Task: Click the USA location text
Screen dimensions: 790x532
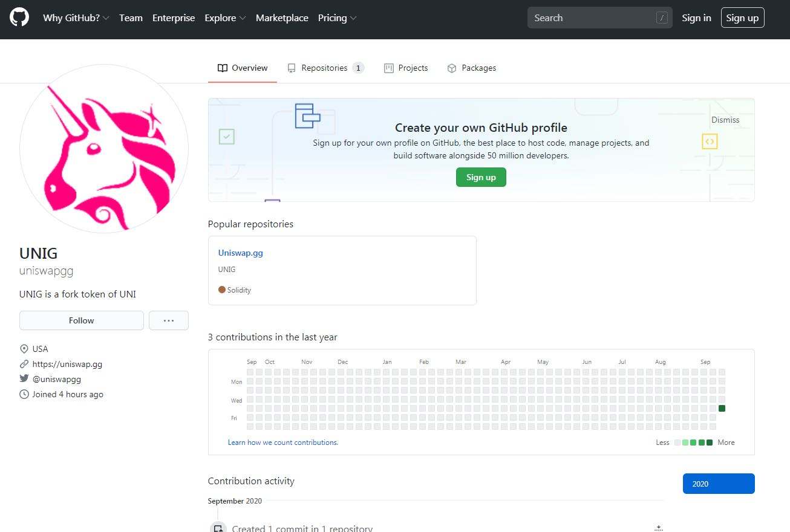Action: (x=40, y=349)
